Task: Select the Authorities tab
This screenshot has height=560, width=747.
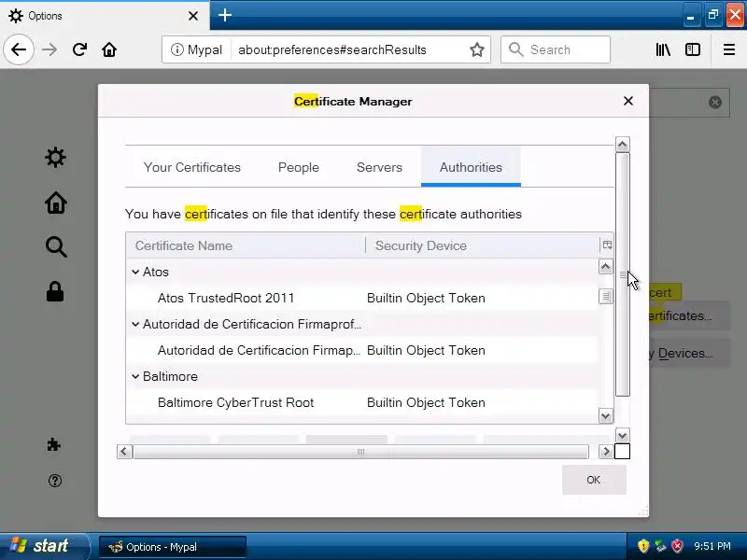Action: [471, 167]
